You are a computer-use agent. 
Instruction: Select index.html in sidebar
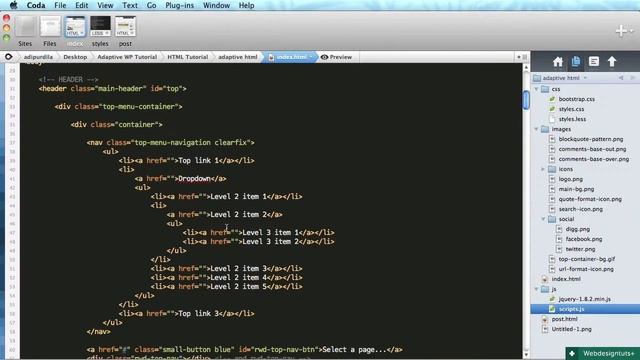point(566,279)
